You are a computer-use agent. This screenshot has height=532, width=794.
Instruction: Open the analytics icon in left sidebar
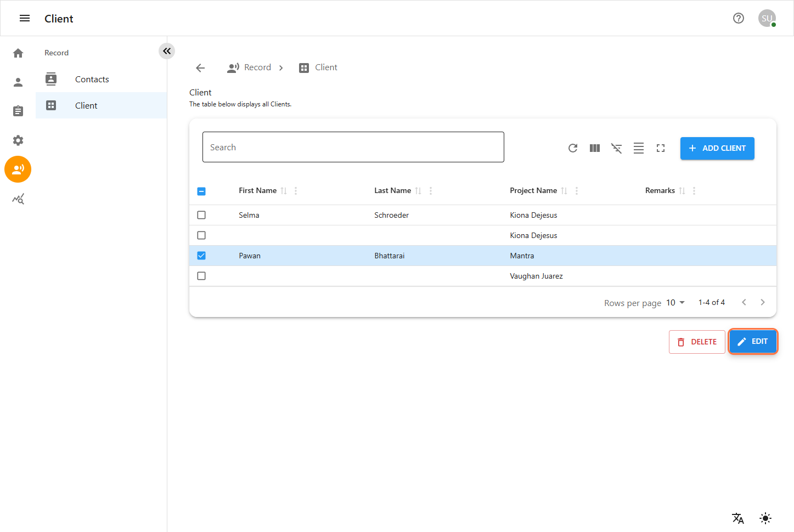[x=18, y=199]
